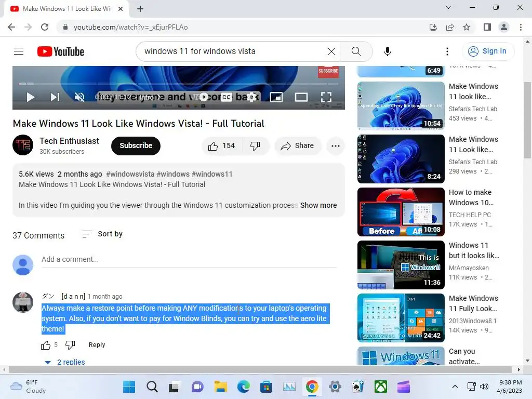Dislike the comment by d a n n

coord(70,345)
